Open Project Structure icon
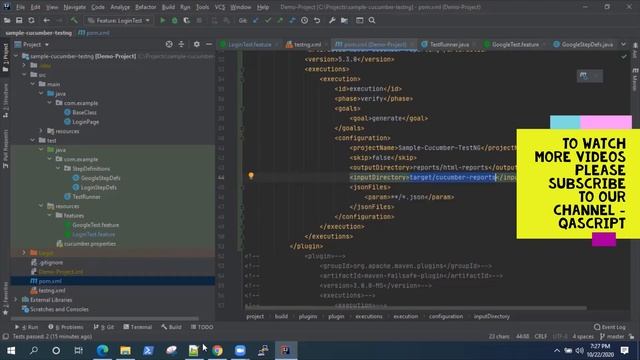Screen dimensions: 640x360 (x=344, y=20)
